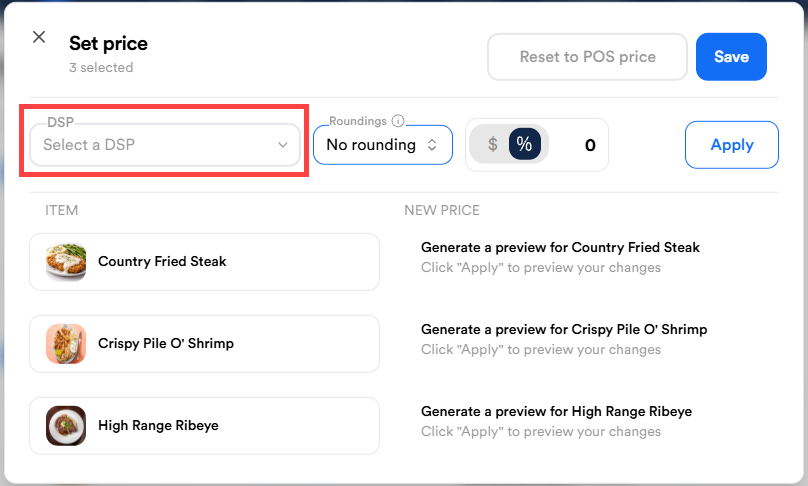Screen dimensions: 808x486
Task: Close the Set price dialog
Action: pyautogui.click(x=39, y=37)
